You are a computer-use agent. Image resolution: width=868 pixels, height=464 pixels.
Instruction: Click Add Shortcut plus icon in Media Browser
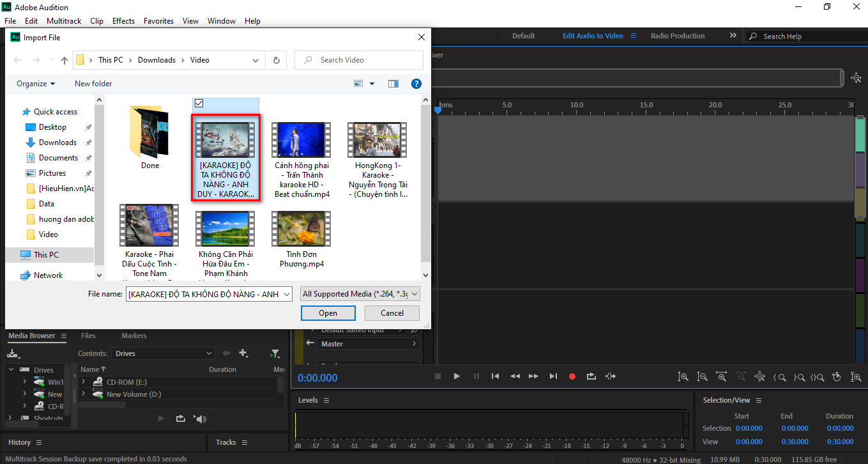pos(243,353)
